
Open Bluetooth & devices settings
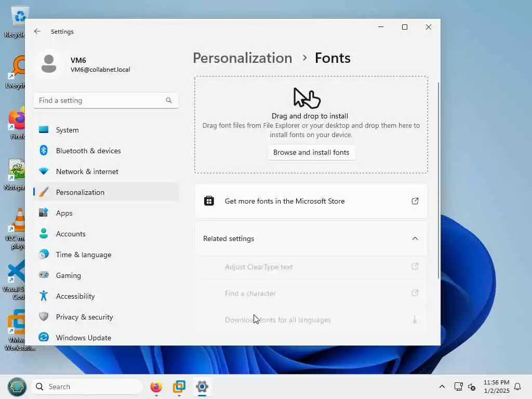point(106,151)
